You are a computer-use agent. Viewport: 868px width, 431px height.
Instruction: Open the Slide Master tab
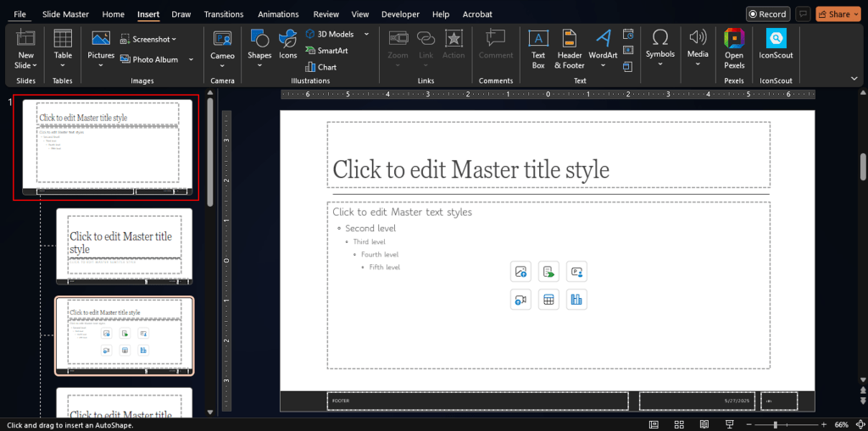(65, 14)
